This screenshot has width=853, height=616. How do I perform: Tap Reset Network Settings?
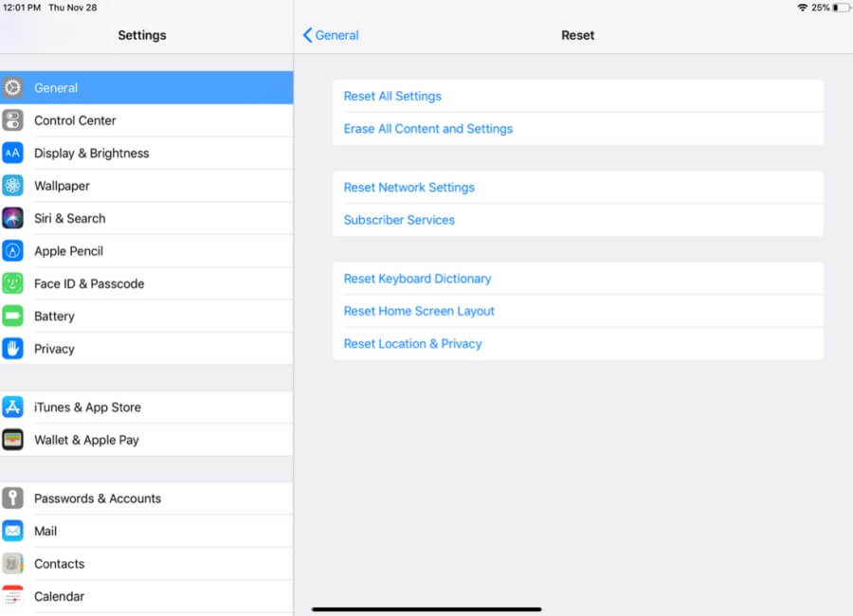pyautogui.click(x=409, y=188)
